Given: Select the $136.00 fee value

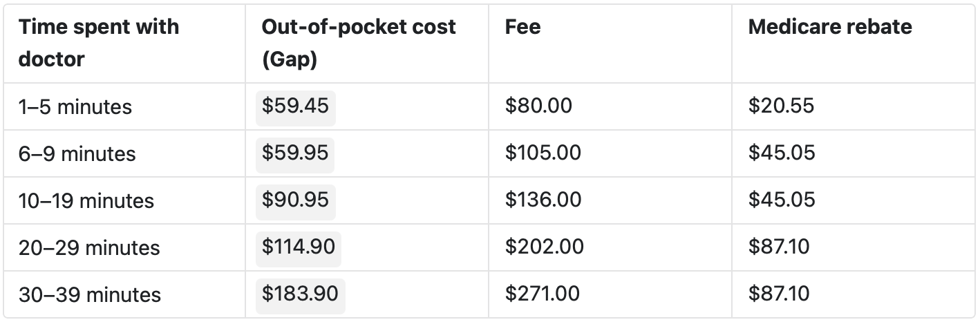Looking at the screenshot, I should pyautogui.click(x=543, y=201).
